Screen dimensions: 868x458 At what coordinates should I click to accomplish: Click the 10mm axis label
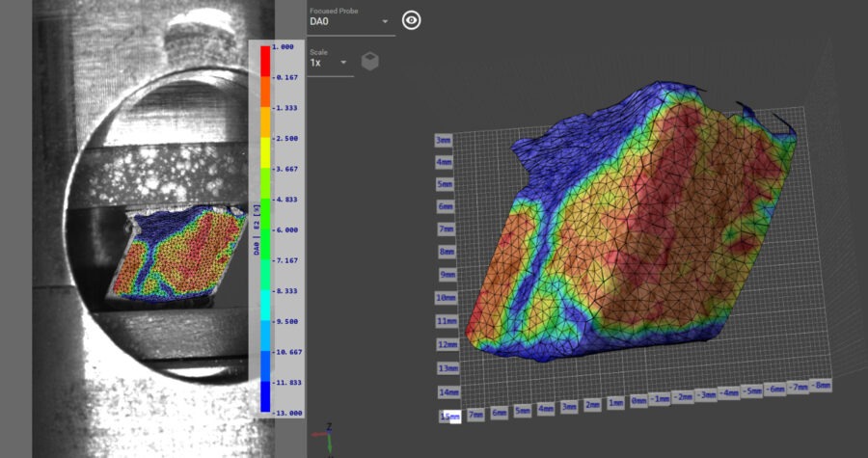447,298
